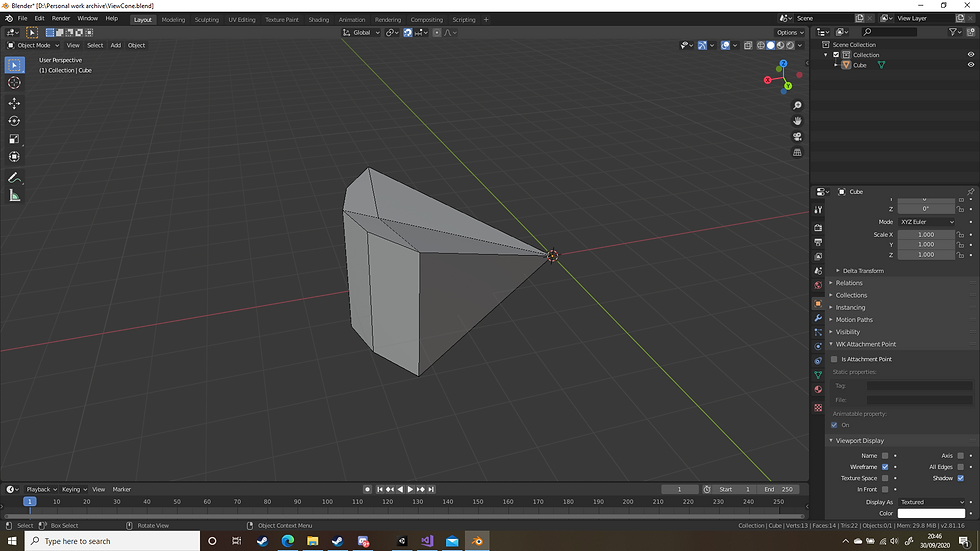Activate the 3D Cursor tool

[14, 83]
